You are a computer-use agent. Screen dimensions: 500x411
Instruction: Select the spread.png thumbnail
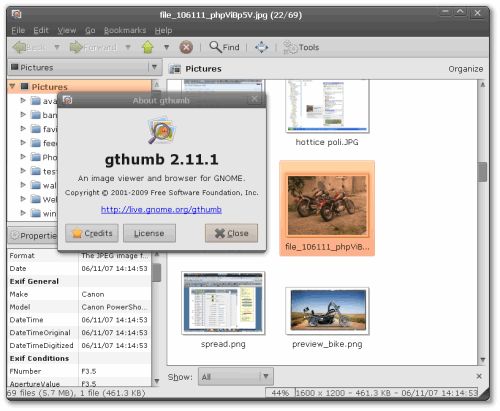pyautogui.click(x=223, y=303)
